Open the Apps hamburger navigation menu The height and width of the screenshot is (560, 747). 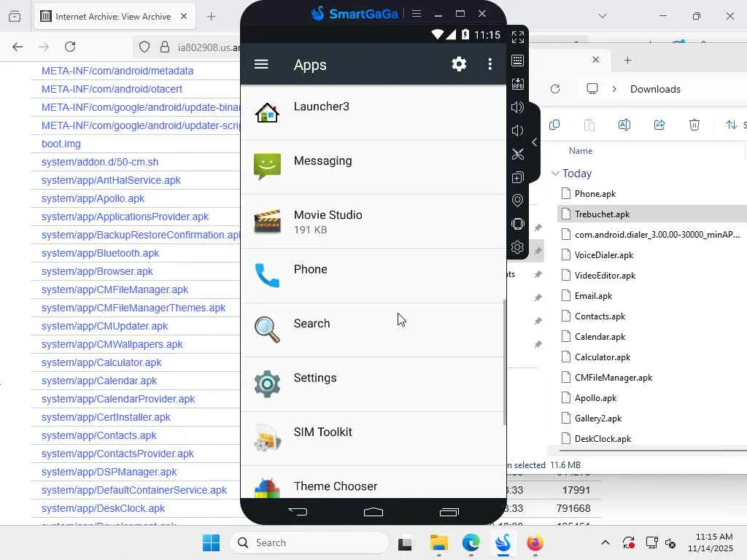coord(261,64)
